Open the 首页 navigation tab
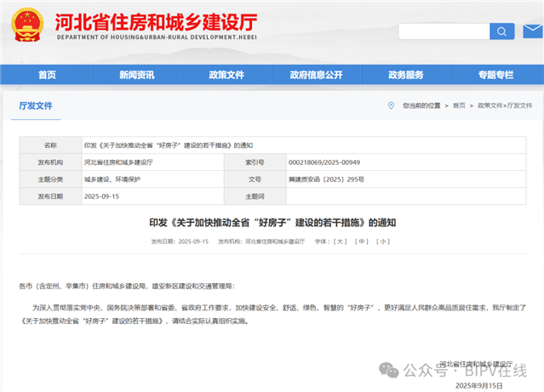Viewport: 544px width, 392px height. tap(47, 75)
